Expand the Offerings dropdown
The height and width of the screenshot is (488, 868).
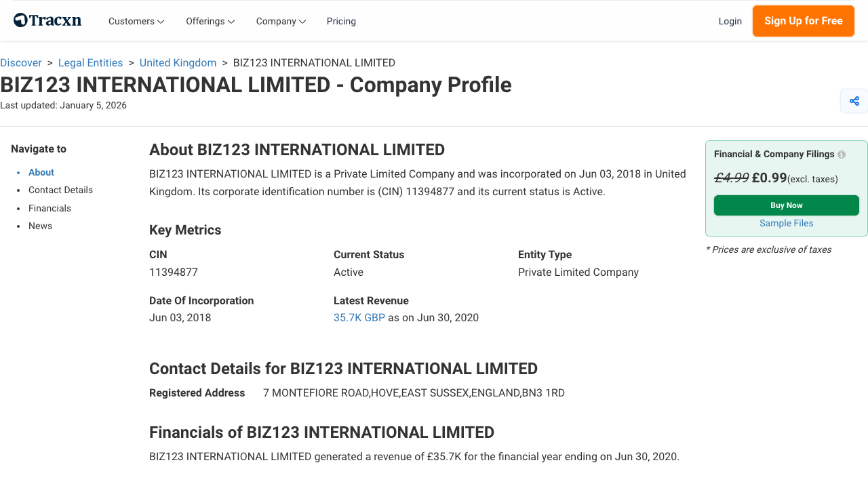point(210,21)
